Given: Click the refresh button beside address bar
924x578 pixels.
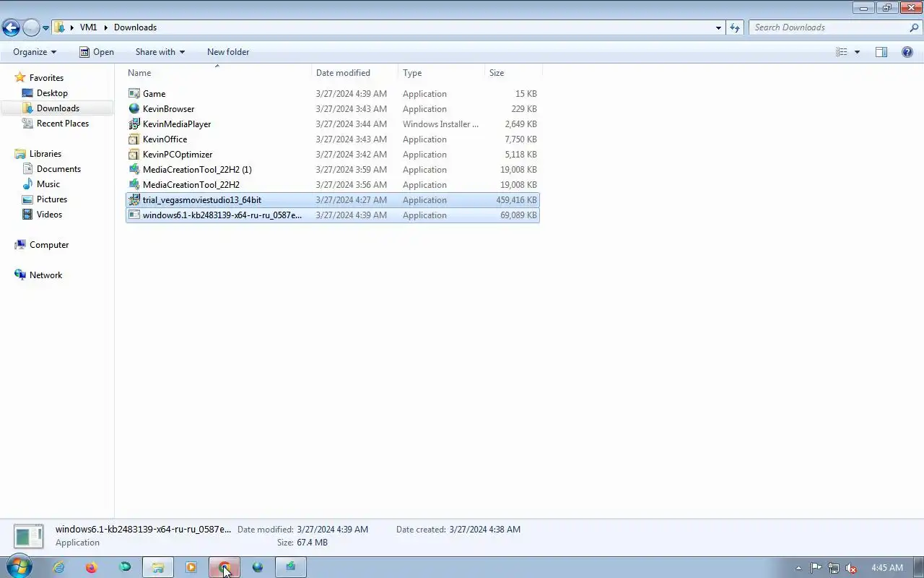Looking at the screenshot, I should [735, 27].
